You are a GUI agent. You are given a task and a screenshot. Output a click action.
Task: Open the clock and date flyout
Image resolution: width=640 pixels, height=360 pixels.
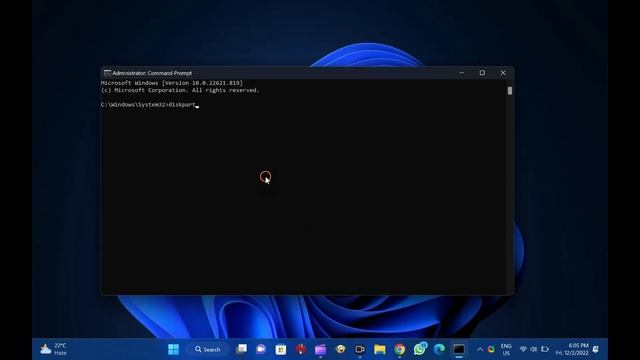(x=572, y=349)
